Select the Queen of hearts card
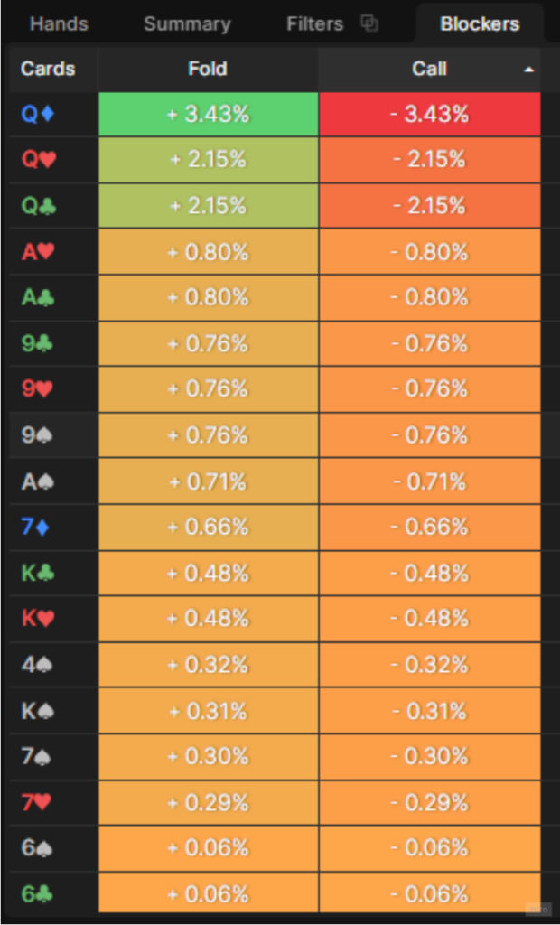560x925 pixels. (x=38, y=159)
